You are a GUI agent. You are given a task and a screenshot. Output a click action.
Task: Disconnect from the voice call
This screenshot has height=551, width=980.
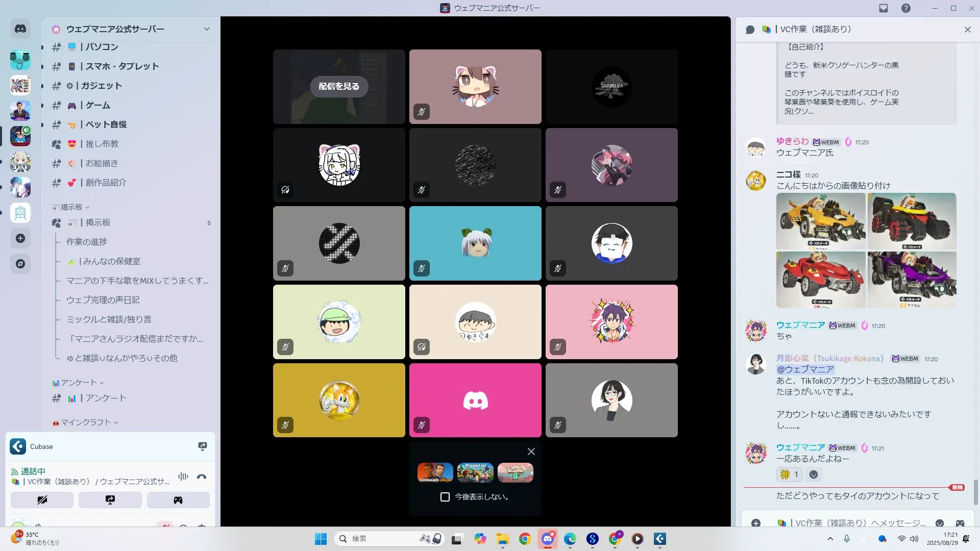point(202,477)
